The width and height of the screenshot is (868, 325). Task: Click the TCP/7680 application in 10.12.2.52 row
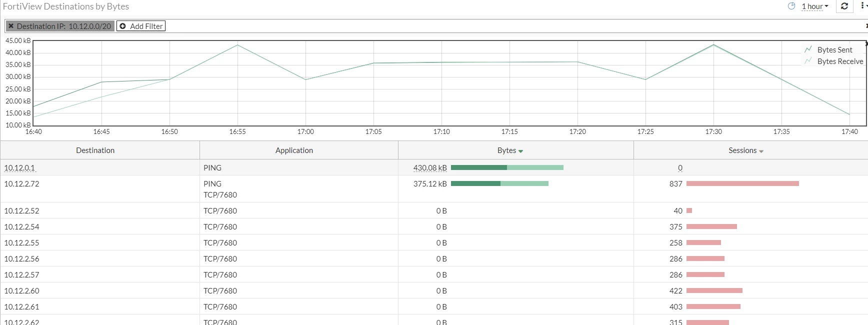(220, 211)
